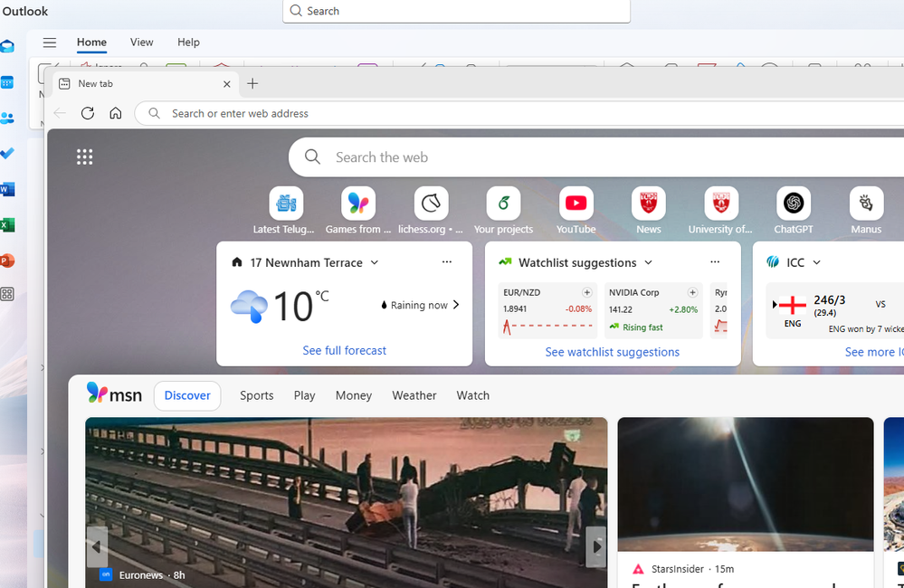This screenshot has width=904, height=588.
Task: Open Latest Telugu shortcut tile
Action: click(286, 211)
